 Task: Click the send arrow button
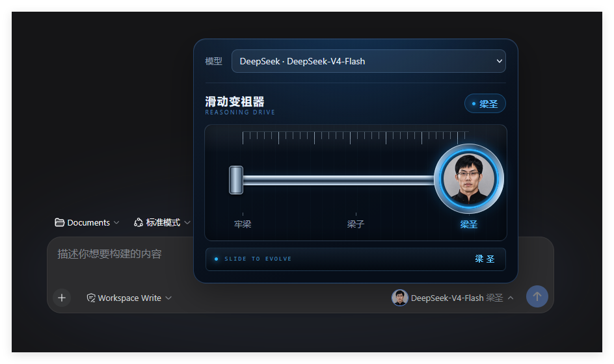[537, 296]
